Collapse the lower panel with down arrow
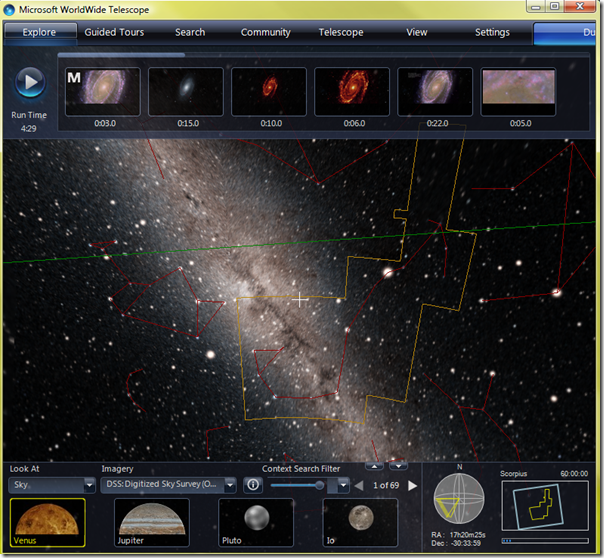This screenshot has width=604, height=558. click(399, 466)
